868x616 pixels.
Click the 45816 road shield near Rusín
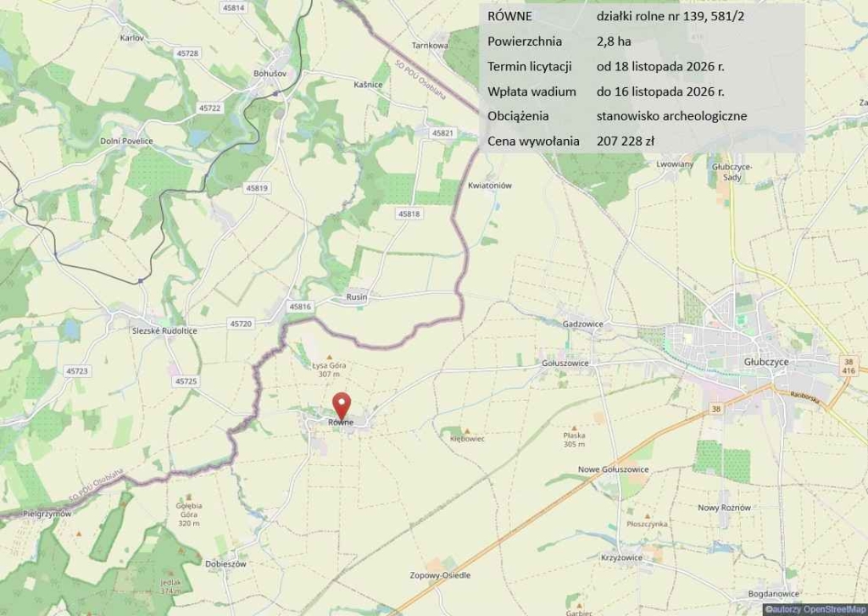point(300,306)
